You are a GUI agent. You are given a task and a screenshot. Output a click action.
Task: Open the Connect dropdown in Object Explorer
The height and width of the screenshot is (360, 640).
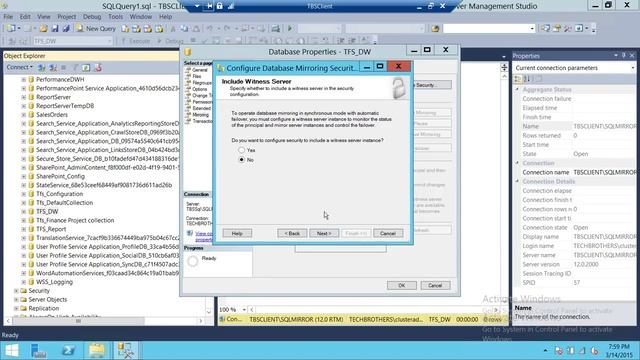(19, 67)
